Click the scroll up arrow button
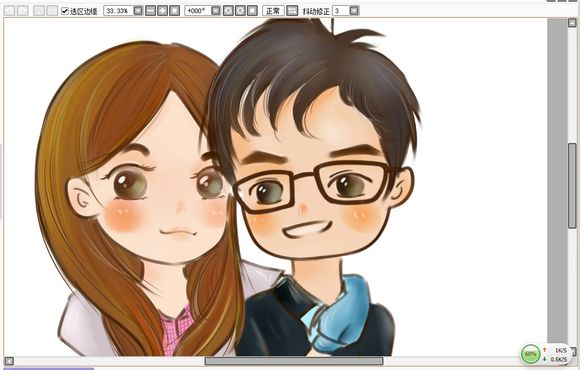The image size is (580, 370). click(x=572, y=23)
